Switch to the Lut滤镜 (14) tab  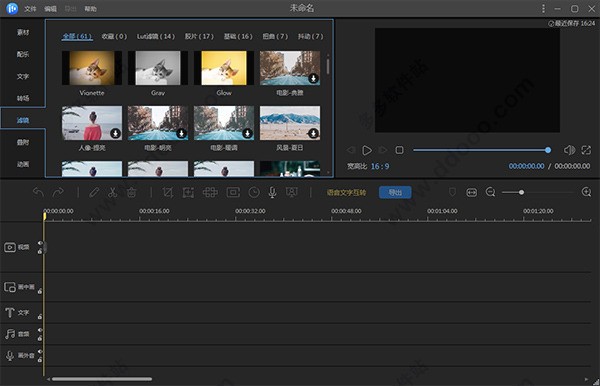tap(156, 36)
